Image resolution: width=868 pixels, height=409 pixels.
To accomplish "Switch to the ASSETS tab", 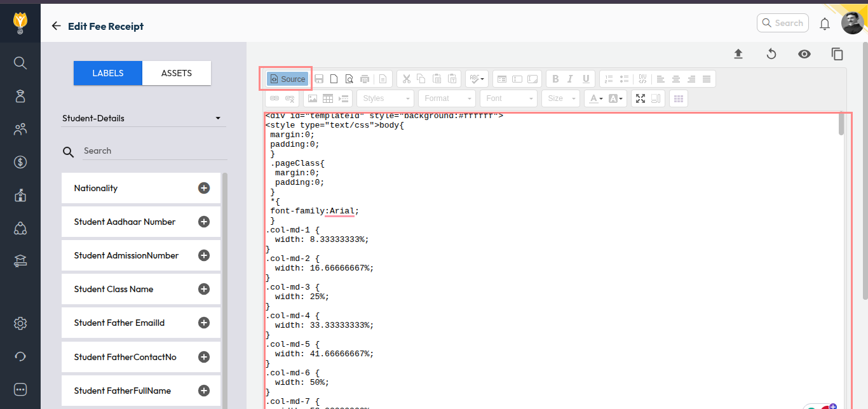I will click(177, 73).
